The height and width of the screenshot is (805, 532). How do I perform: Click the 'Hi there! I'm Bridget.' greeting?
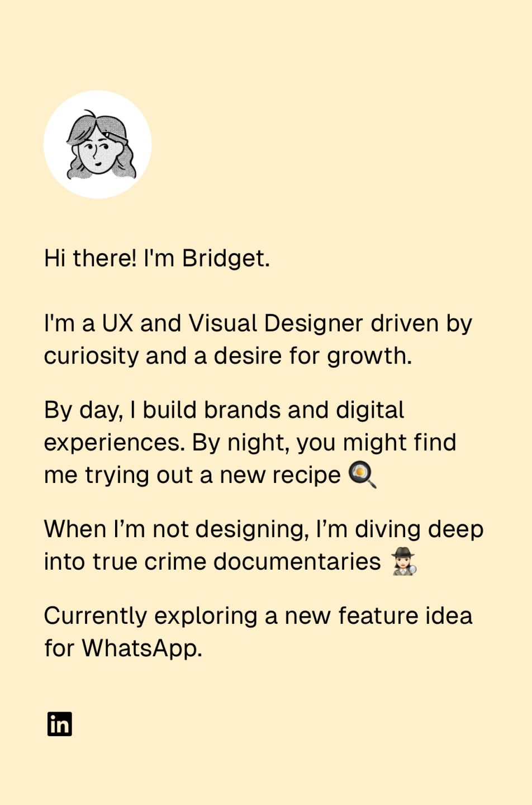[157, 258]
